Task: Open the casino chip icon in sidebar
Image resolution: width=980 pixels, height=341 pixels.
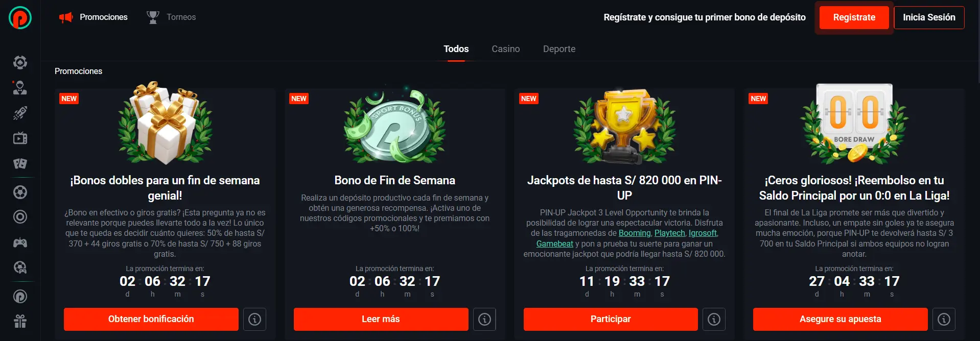Action: [x=20, y=62]
